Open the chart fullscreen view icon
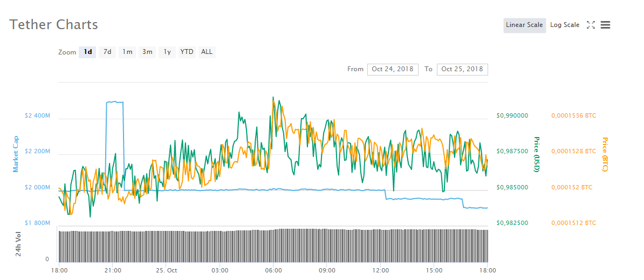Screen dimensions: 644x280 click(591, 25)
